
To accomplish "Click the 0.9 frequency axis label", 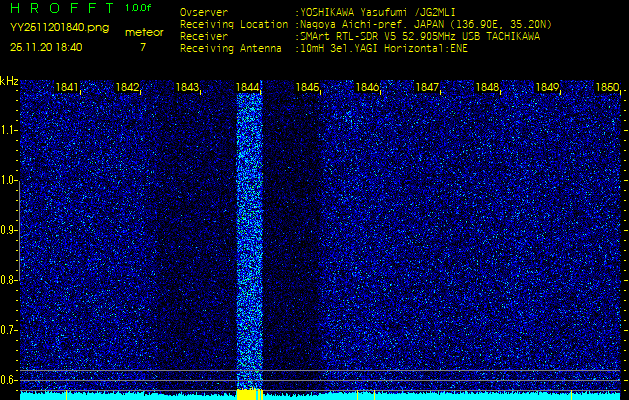I will [8, 230].
